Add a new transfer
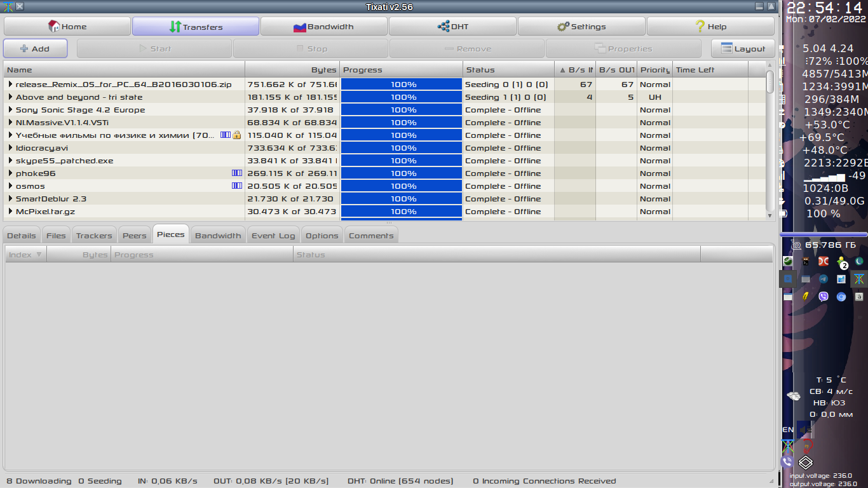This screenshot has height=488, width=868. coord(35,48)
